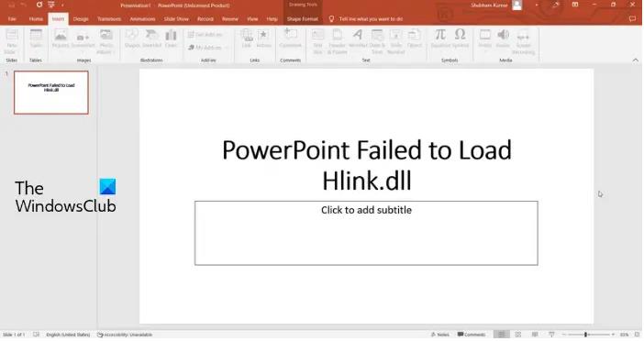644x341 pixels.
Task: Open Accessibility: Unavailable status
Action: 125,335
